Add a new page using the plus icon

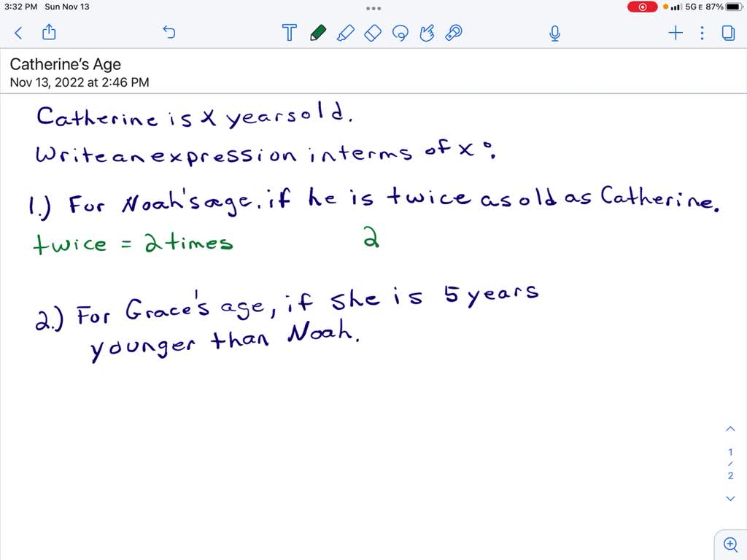(675, 33)
